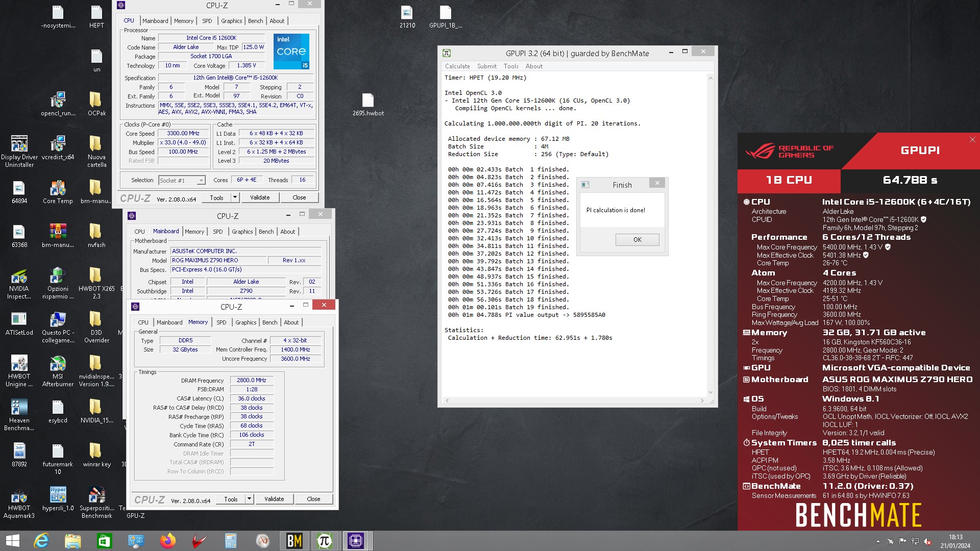Launch MSI Afterburner desktop shortcut
The height and width of the screenshot is (551, 980).
click(58, 371)
